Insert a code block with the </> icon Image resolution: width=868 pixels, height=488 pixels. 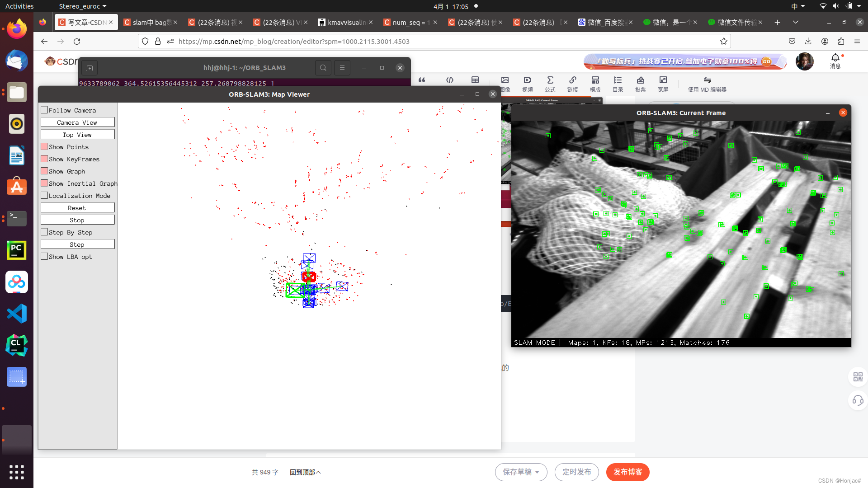point(450,80)
